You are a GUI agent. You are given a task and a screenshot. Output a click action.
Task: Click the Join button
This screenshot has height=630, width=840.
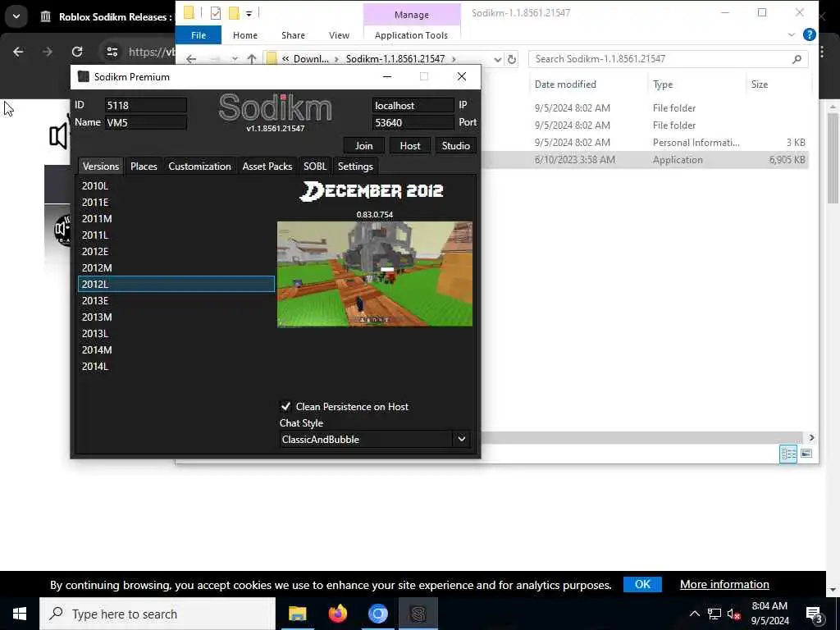point(363,146)
